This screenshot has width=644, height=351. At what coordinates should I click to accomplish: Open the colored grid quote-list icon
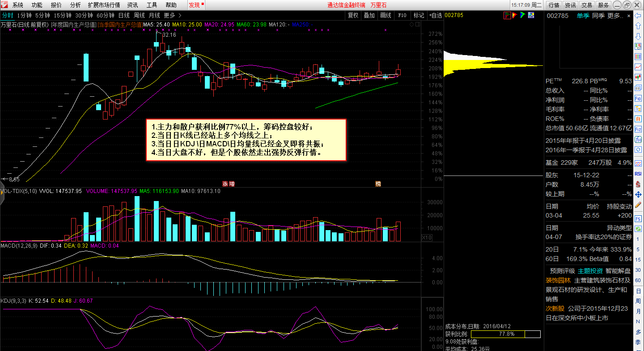[x=638, y=56]
